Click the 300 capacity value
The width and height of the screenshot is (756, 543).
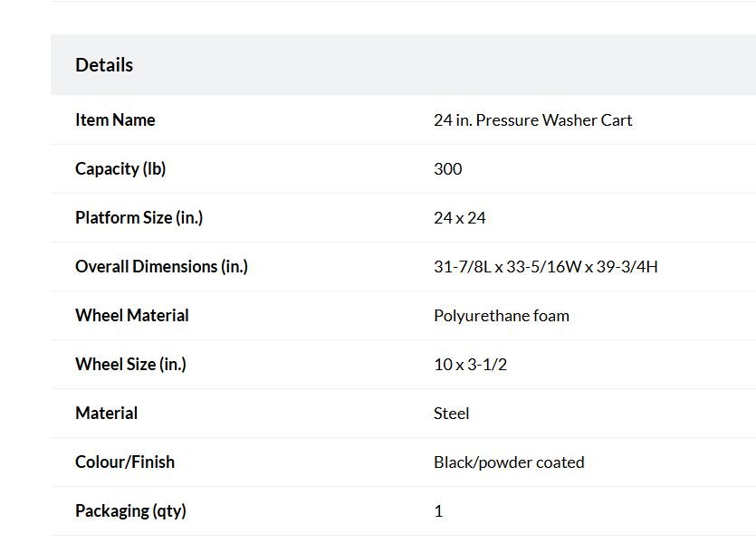pyautogui.click(x=448, y=168)
